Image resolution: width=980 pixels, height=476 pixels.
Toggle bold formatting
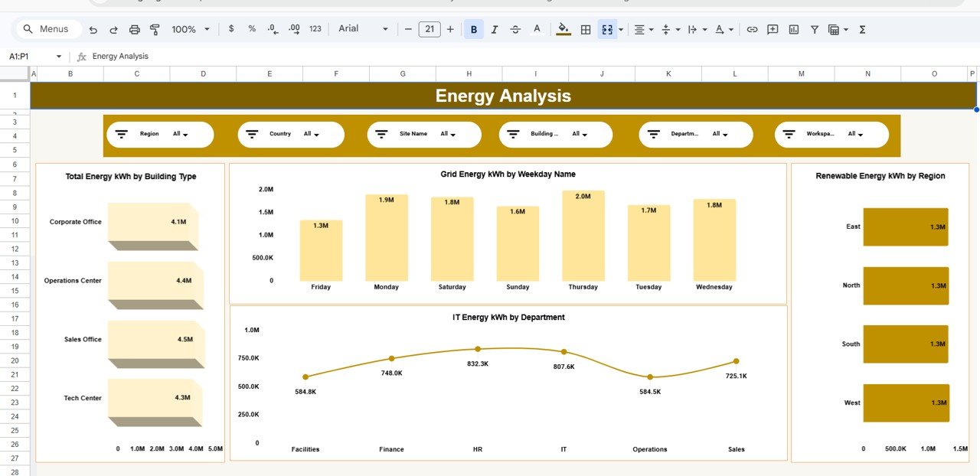tap(473, 28)
